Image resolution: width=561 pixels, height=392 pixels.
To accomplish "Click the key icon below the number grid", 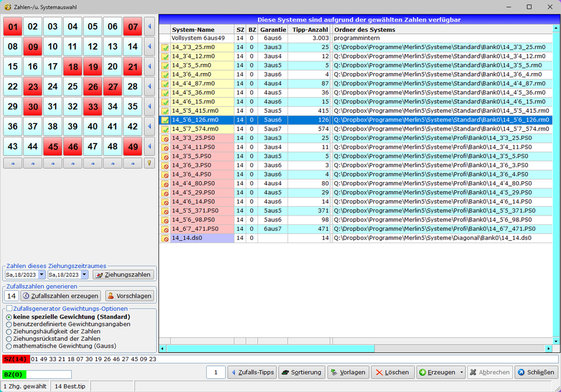I will click(x=149, y=162).
